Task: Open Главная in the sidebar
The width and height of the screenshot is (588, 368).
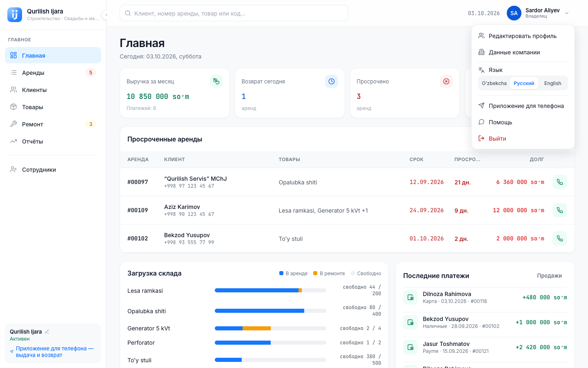Action: coord(53,55)
